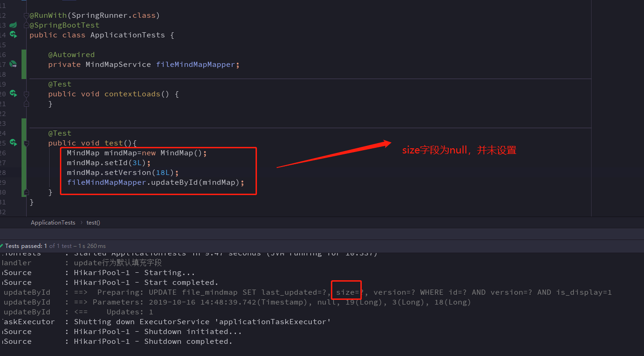644x356 pixels.
Task: Click the 'Shutting down ExecutorService' console line
Action: tap(202, 322)
